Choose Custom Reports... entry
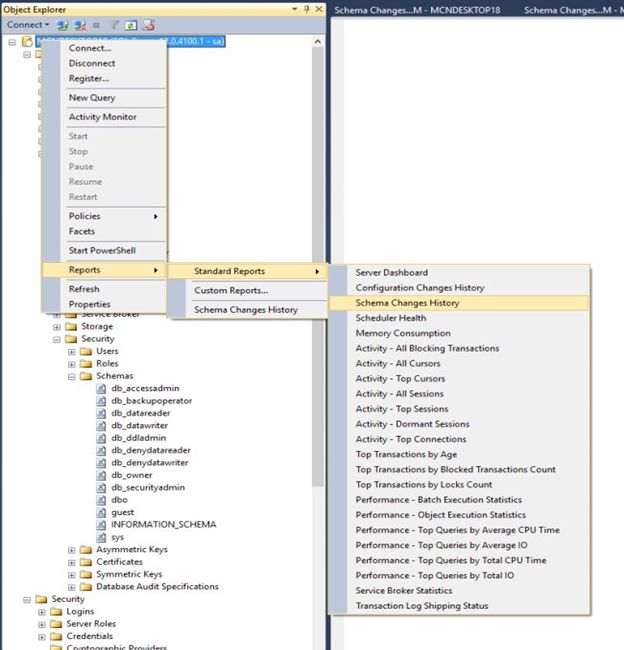 coord(248,291)
